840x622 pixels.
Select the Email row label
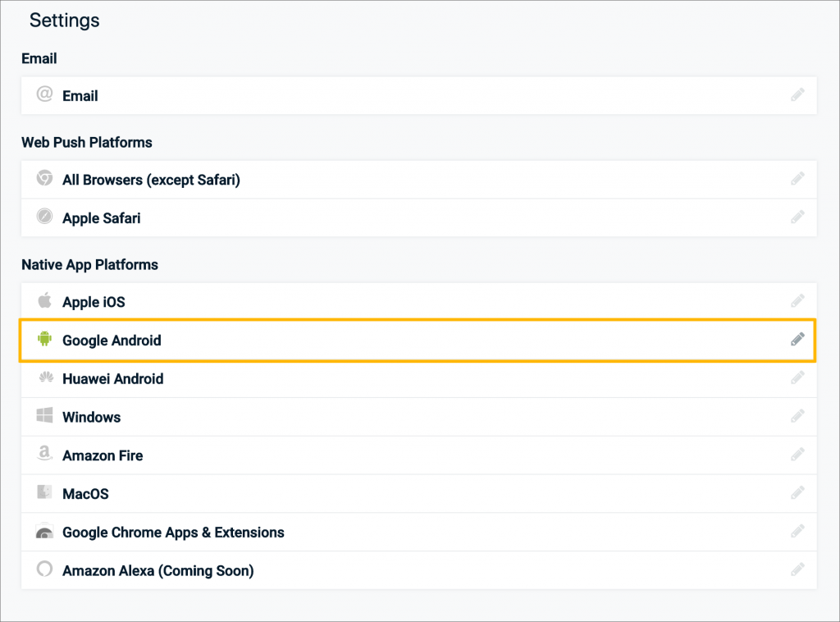[80, 96]
